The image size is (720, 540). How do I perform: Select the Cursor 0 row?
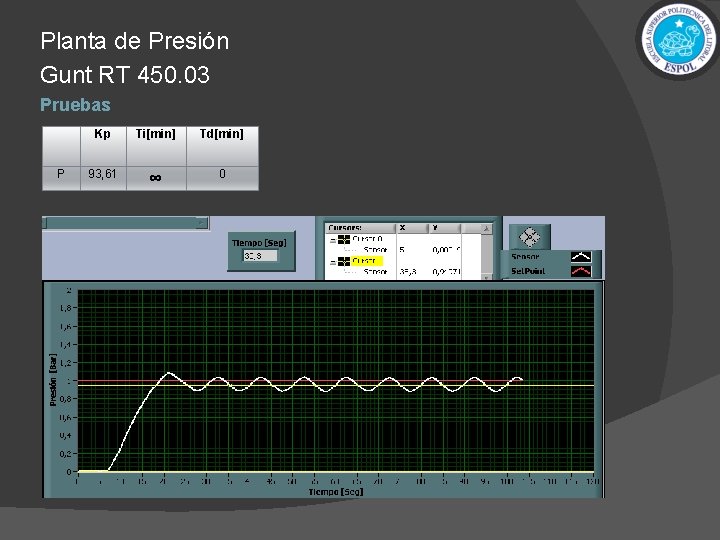pyautogui.click(x=367, y=239)
